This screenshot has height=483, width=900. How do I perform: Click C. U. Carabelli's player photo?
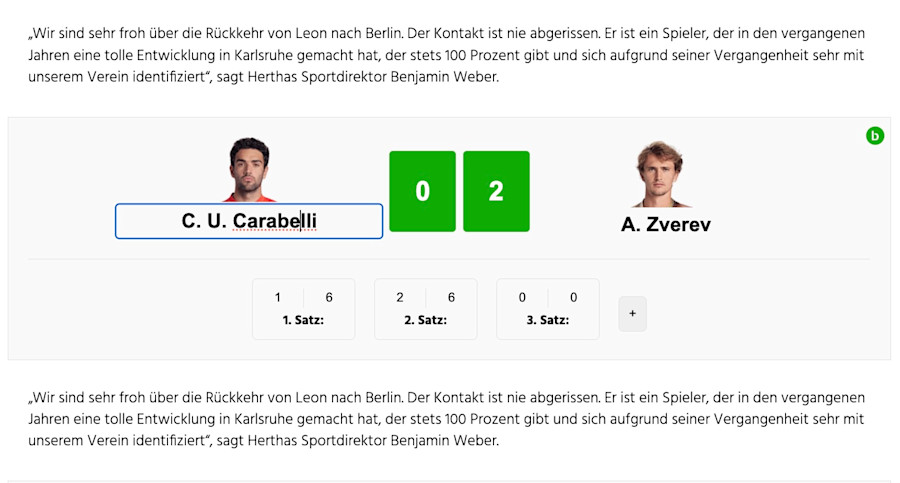[249, 169]
